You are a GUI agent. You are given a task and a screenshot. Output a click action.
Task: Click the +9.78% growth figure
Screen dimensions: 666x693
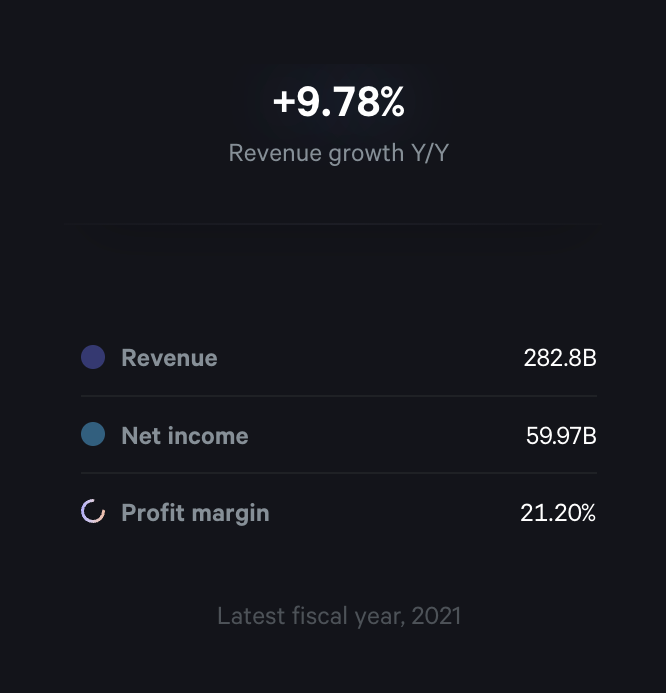(x=339, y=102)
